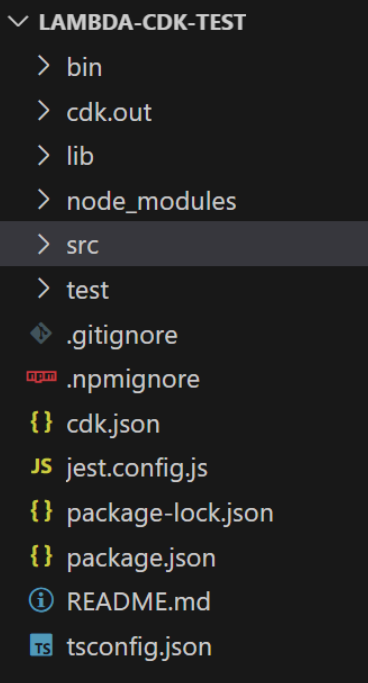Click the info icon beside README.md

(x=41, y=601)
